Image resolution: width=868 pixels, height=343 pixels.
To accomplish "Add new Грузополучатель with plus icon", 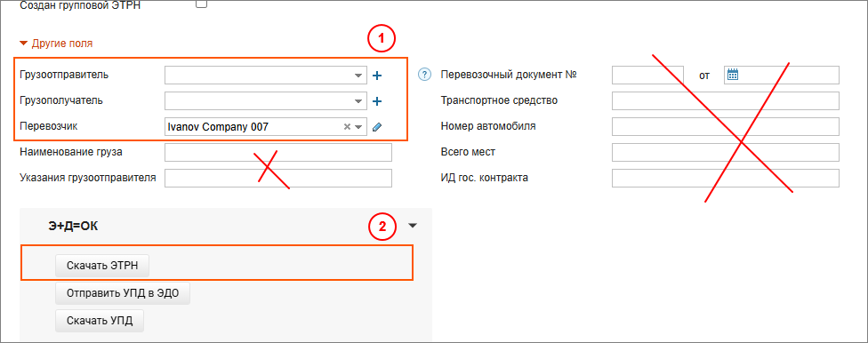I will (377, 101).
